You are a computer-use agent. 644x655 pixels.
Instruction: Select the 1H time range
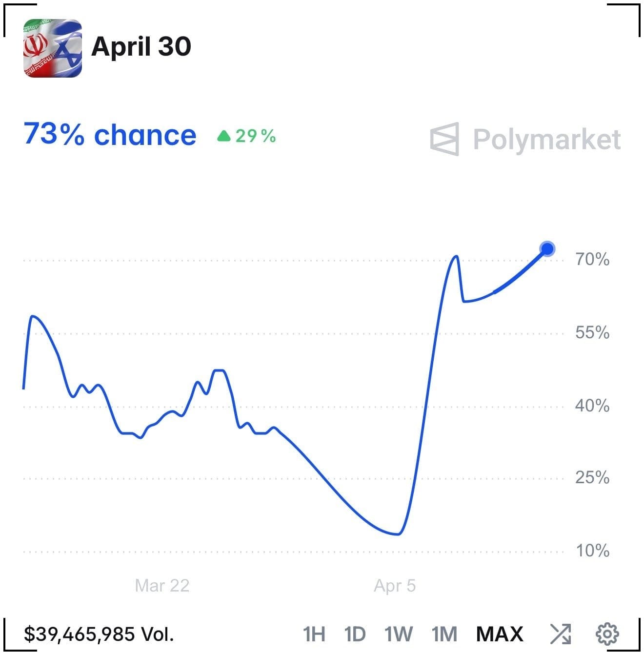click(314, 634)
